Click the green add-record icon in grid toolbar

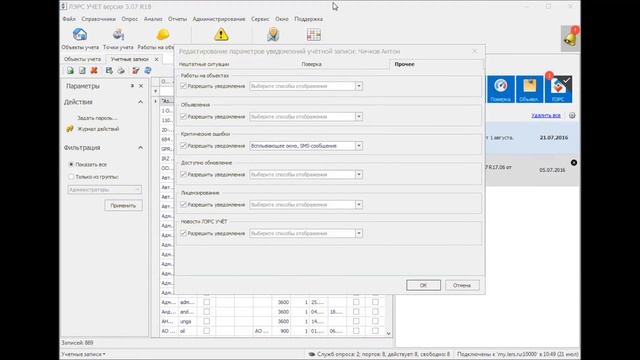70,71
